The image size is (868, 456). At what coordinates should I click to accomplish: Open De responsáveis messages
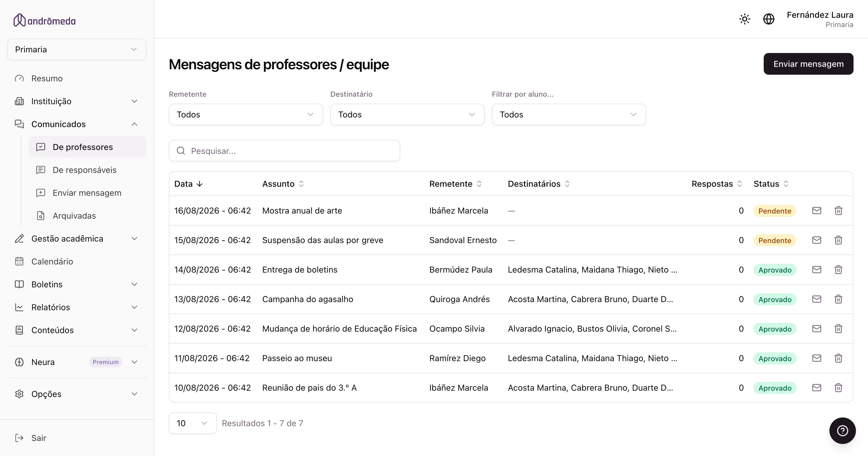pyautogui.click(x=88, y=170)
